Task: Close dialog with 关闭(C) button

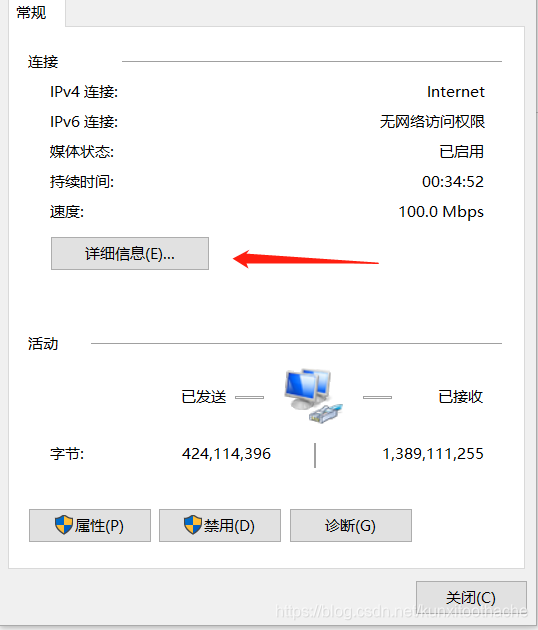Action: pos(471,597)
